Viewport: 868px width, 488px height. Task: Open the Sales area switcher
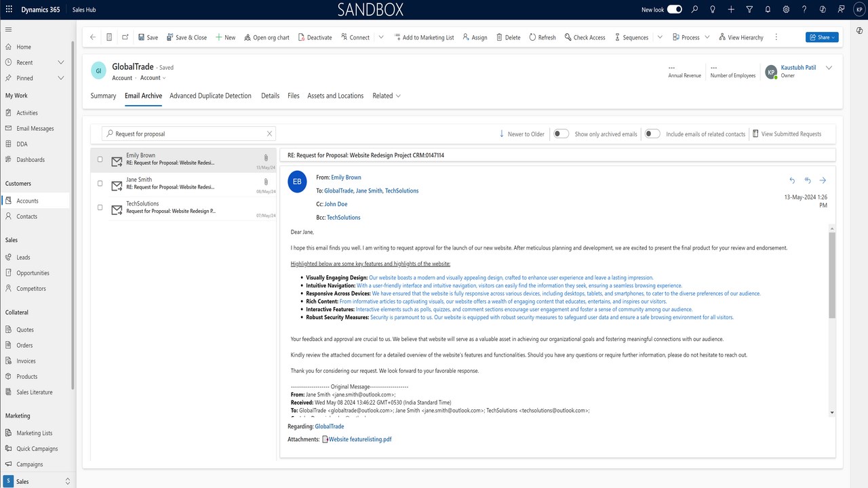pos(38,481)
